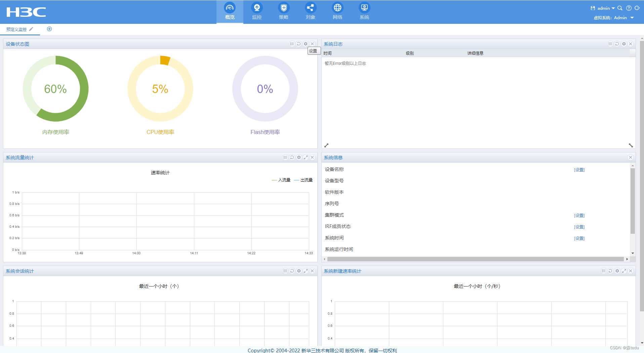Click the 系统信息 horizontal scrollbar right arrow

pos(627,259)
